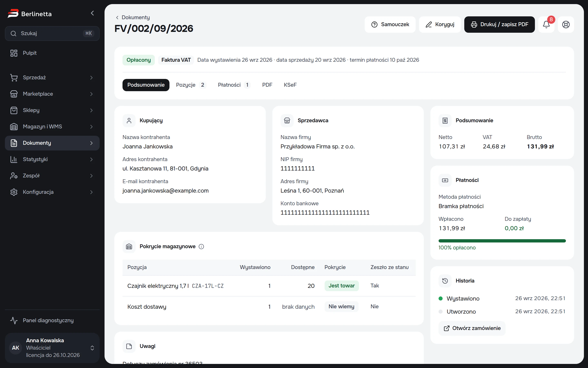The width and height of the screenshot is (588, 368).
Task: Click Drukuj / zapisz PDF button
Action: point(499,25)
